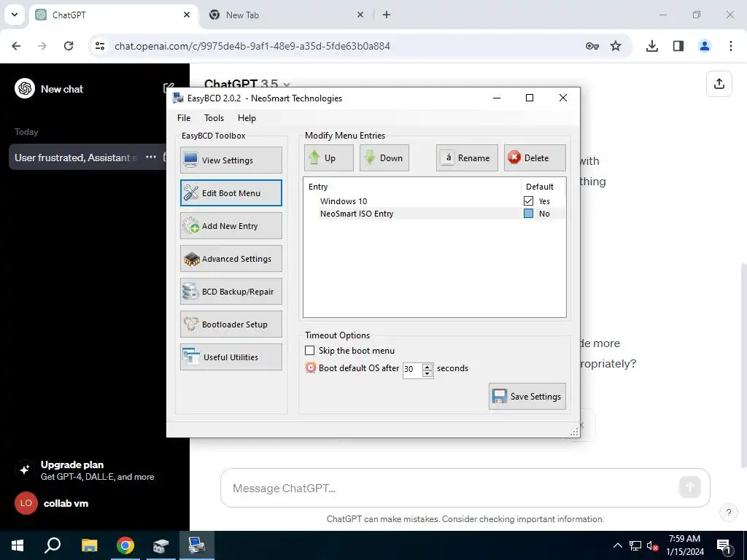Decrease boot timeout with down spinner arrow

point(427,374)
